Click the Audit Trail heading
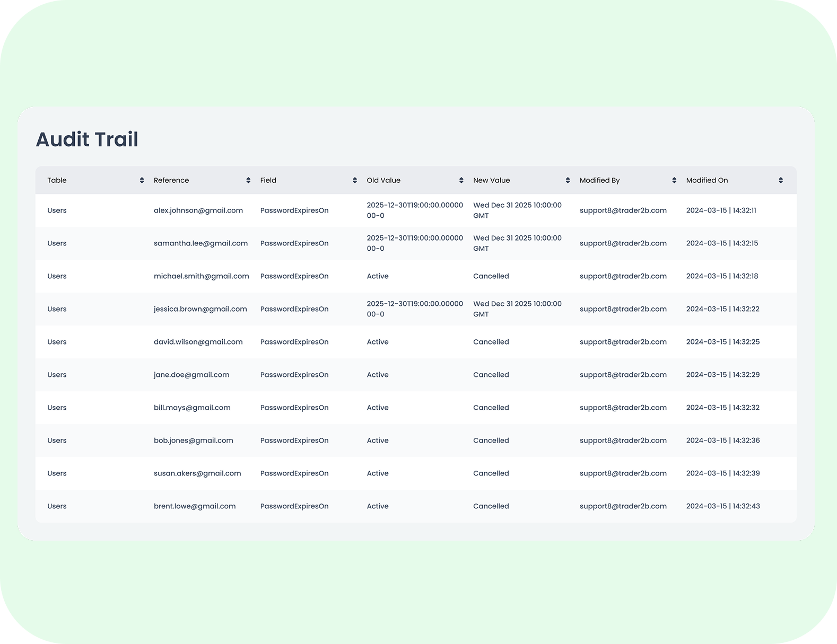The width and height of the screenshot is (837, 644). coord(87,139)
